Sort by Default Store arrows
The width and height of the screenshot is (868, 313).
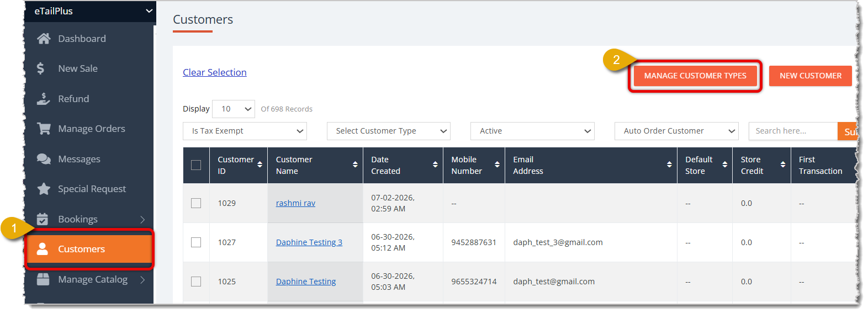coord(724,165)
